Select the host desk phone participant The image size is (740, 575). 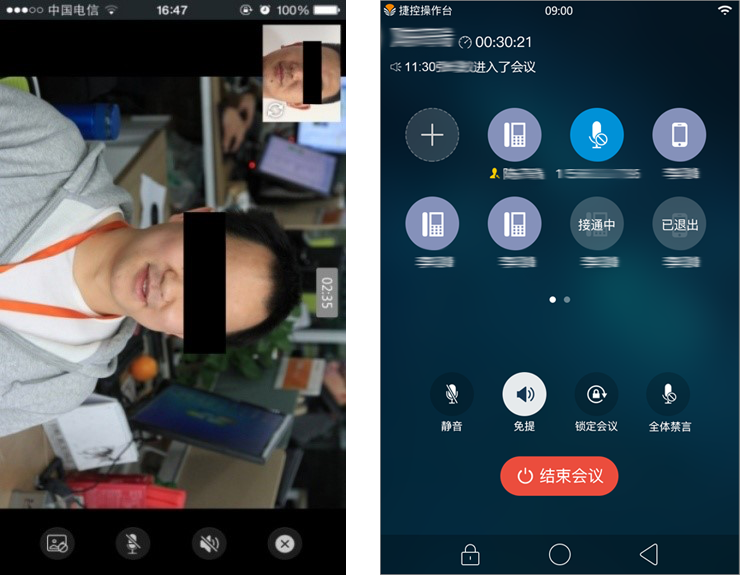point(514,135)
